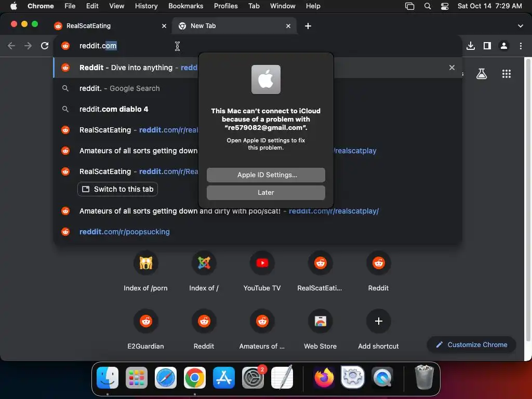This screenshot has width=532, height=399.
Task: Open the App Store from the Dock
Action: pyautogui.click(x=223, y=378)
